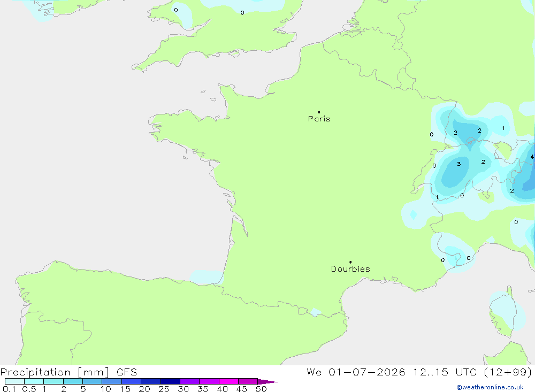Click the (12+99) forecast offset text
This screenshot has height=392, width=535.
(x=508, y=372)
